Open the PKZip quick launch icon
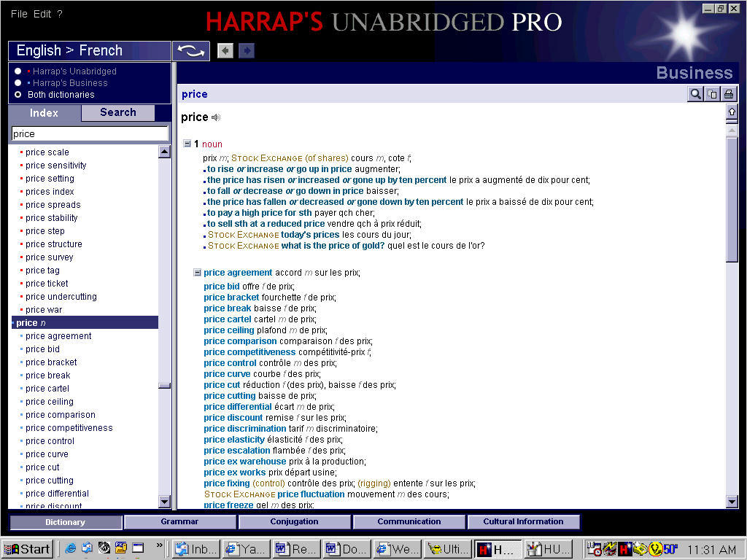Viewport: 747px width, 560px height. click(120, 548)
